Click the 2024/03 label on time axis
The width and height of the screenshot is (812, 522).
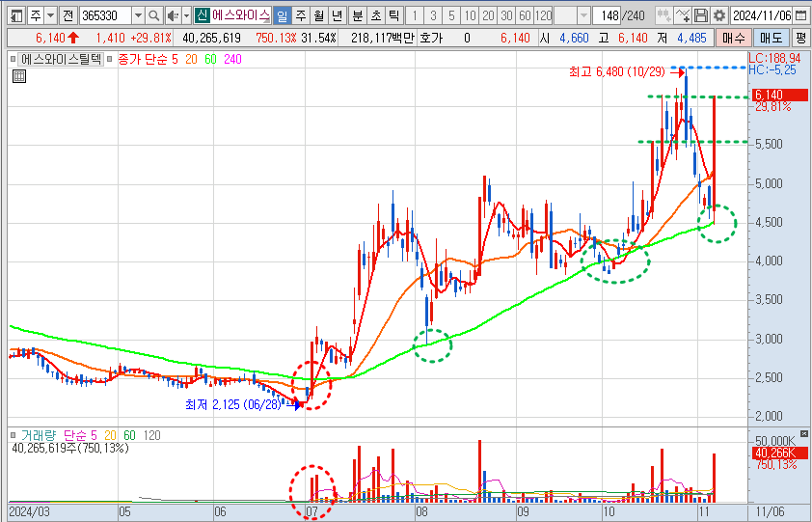point(30,512)
